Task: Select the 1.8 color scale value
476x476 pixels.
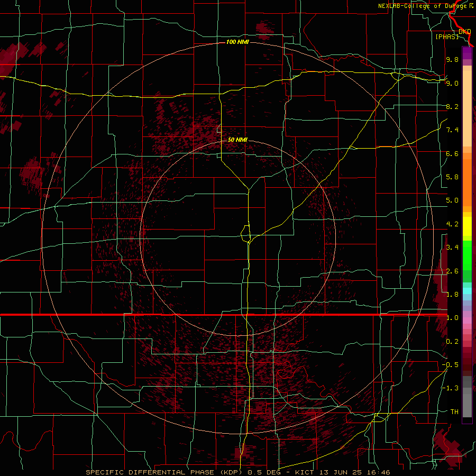Action: tap(452, 295)
